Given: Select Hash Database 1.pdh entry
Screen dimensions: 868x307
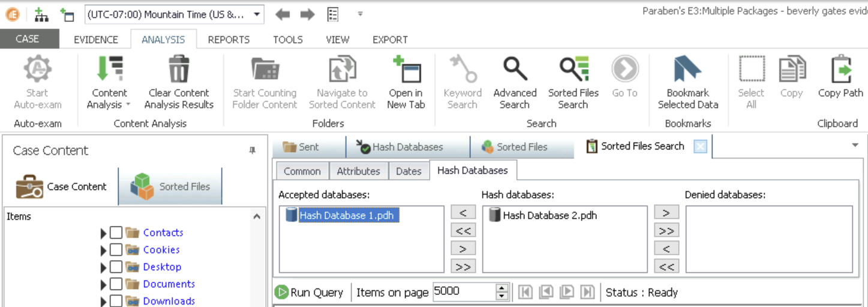Looking at the screenshot, I should 341,215.
